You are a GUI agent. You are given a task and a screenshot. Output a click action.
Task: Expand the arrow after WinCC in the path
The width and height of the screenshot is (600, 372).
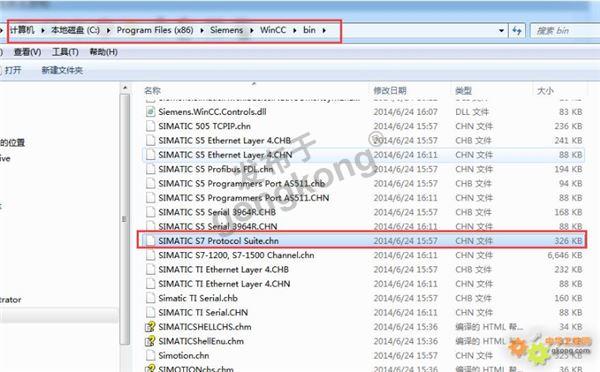point(295,30)
